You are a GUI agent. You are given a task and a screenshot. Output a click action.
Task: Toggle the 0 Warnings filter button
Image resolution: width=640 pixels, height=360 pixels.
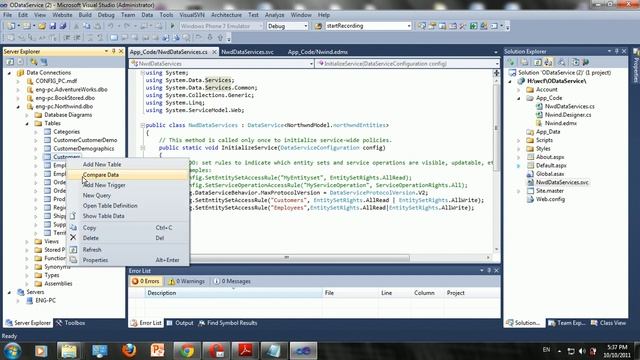187,281
